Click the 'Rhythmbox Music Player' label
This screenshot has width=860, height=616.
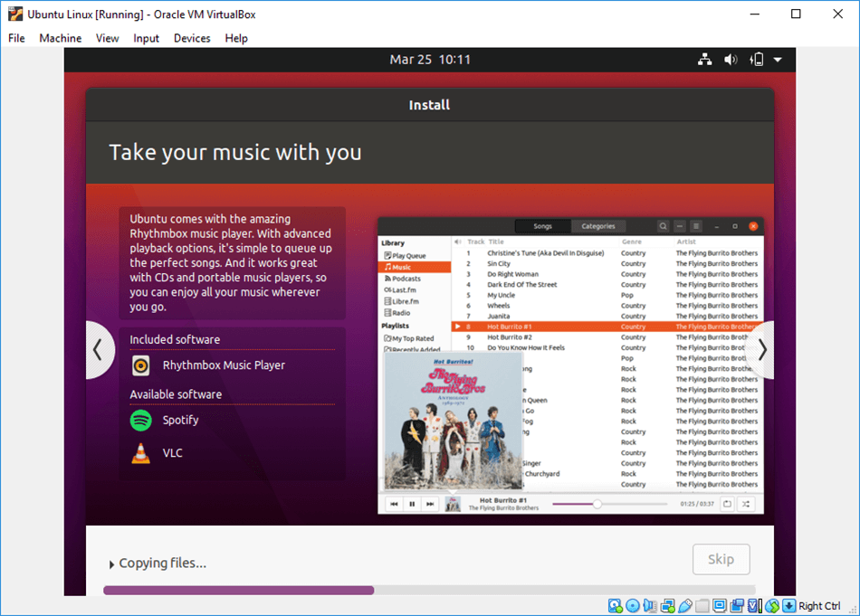pos(224,365)
